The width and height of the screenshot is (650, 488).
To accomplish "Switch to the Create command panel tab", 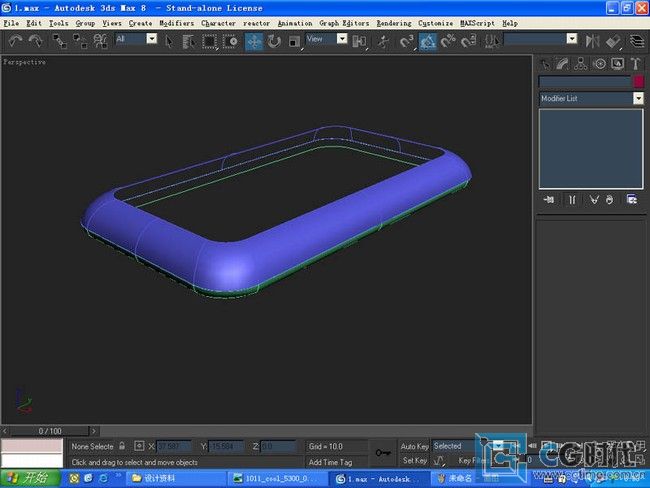I will click(546, 63).
